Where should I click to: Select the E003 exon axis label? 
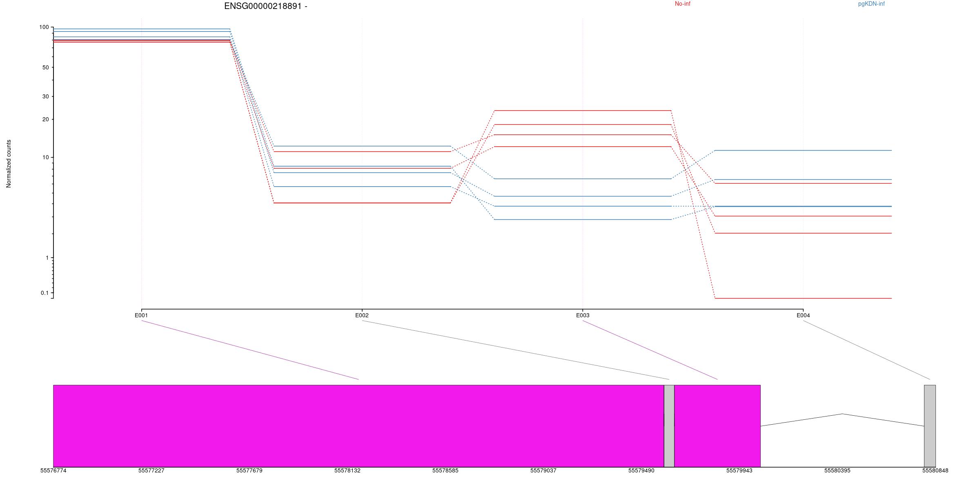coord(582,315)
